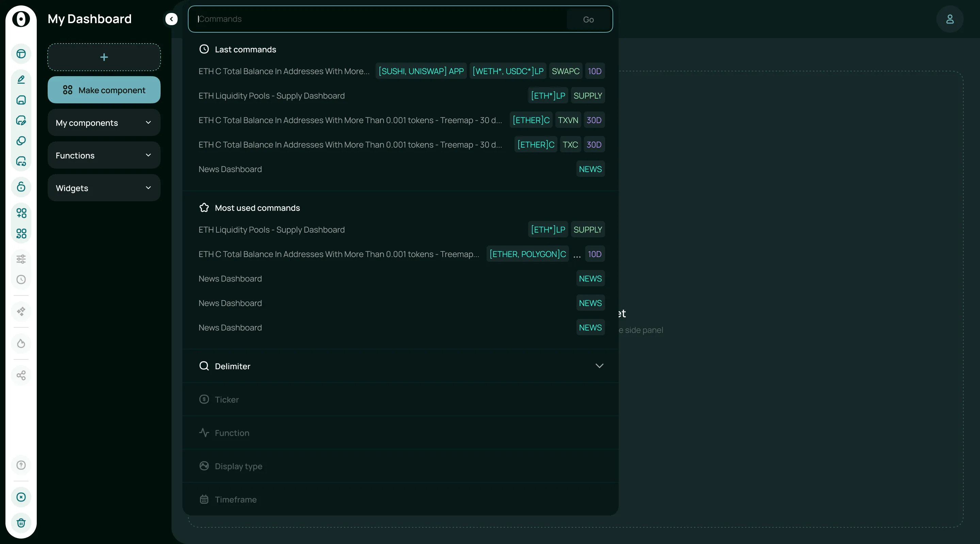The image size is (980, 544).
Task: Click the sliders settings icon in sidebar
Action: click(x=21, y=259)
